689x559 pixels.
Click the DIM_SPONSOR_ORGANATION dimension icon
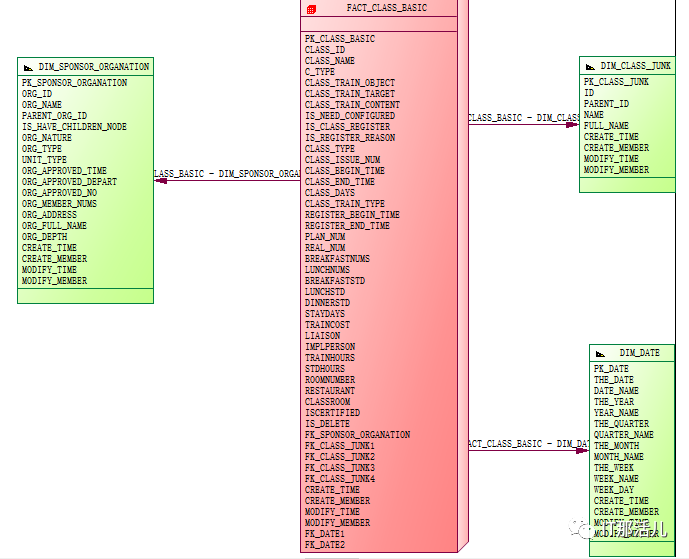click(28, 68)
